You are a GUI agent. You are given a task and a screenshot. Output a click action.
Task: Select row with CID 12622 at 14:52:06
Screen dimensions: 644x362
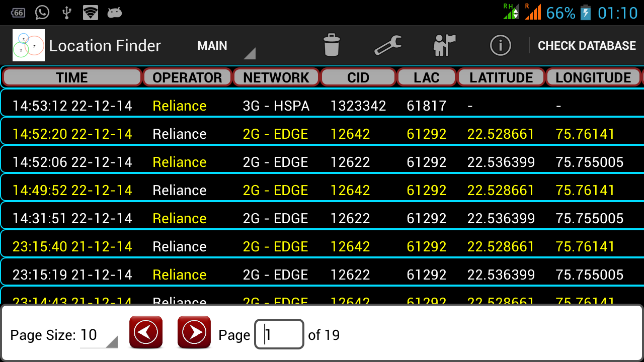(x=322, y=162)
